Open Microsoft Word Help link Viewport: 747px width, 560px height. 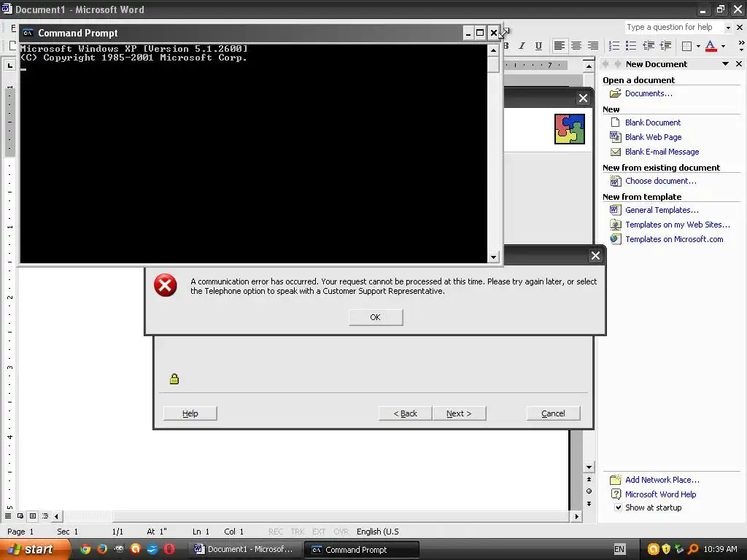point(660,494)
